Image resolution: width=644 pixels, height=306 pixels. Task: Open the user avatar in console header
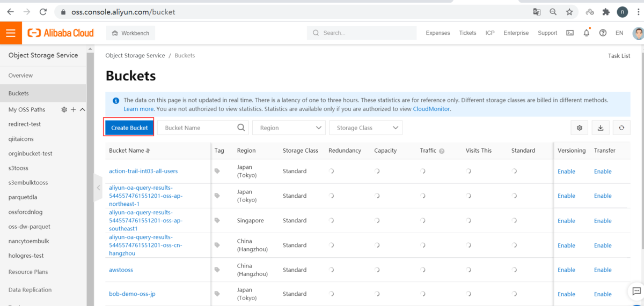(x=638, y=33)
